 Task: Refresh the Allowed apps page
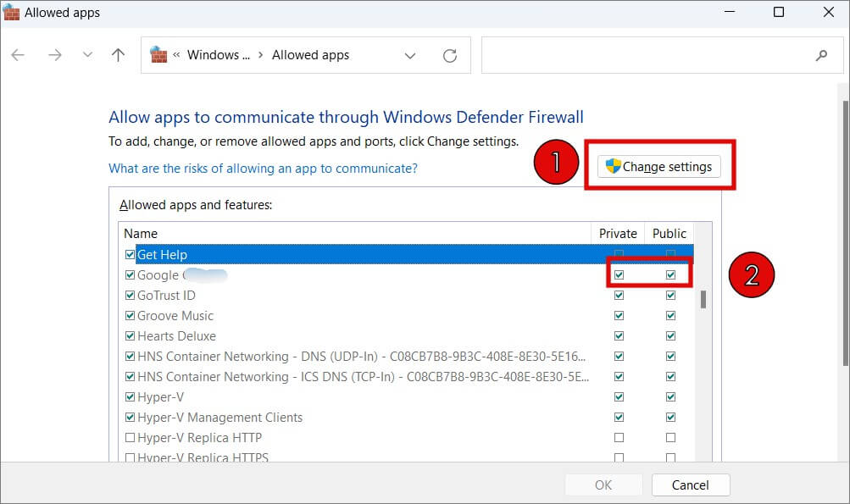(450, 55)
